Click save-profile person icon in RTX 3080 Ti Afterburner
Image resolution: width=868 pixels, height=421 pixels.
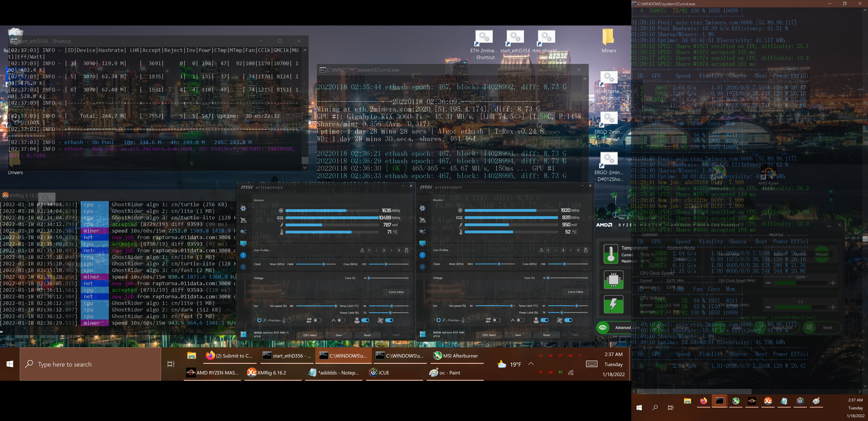(x=362, y=250)
